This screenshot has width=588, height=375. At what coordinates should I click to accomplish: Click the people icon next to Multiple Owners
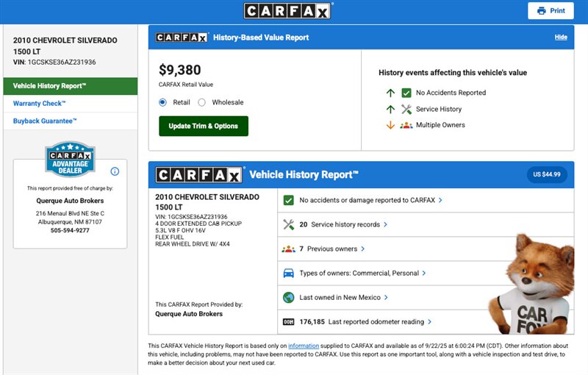pyautogui.click(x=406, y=125)
